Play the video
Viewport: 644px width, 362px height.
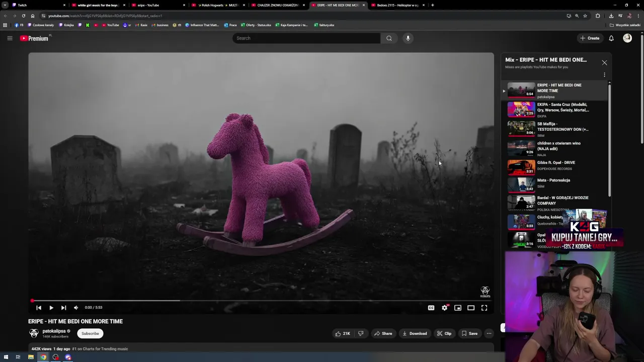point(51,308)
